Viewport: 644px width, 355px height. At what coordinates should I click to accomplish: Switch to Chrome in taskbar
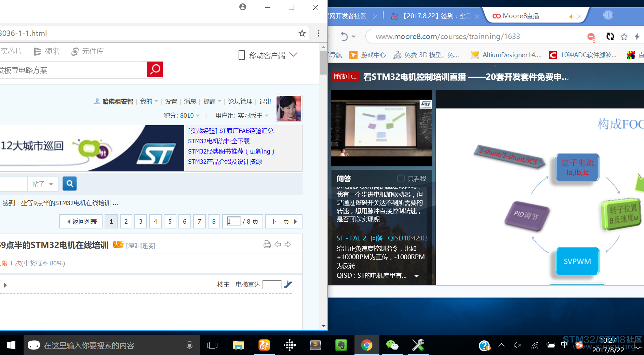(x=366, y=345)
